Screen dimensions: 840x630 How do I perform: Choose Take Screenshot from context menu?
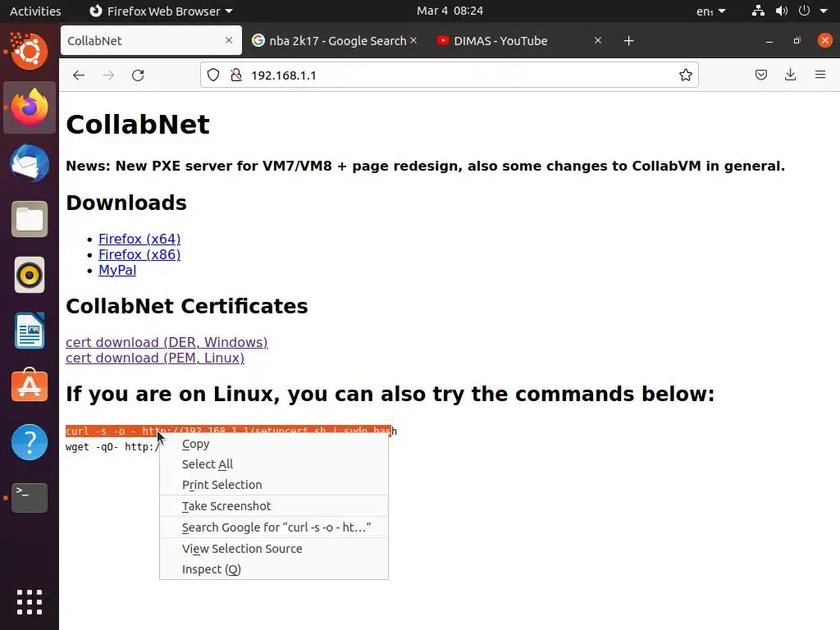coord(274,506)
